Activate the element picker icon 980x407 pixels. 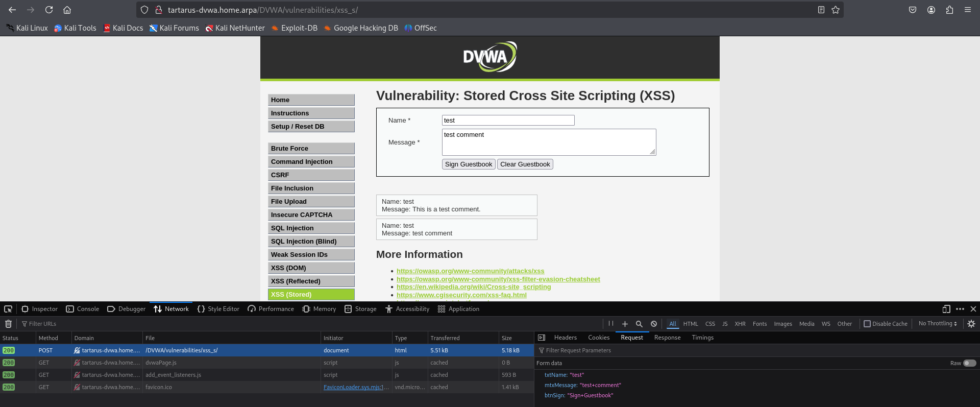point(8,309)
